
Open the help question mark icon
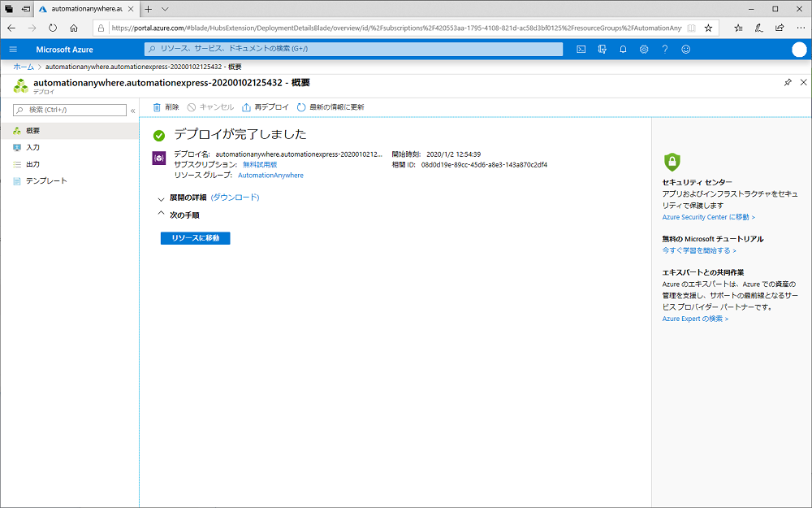(x=665, y=50)
